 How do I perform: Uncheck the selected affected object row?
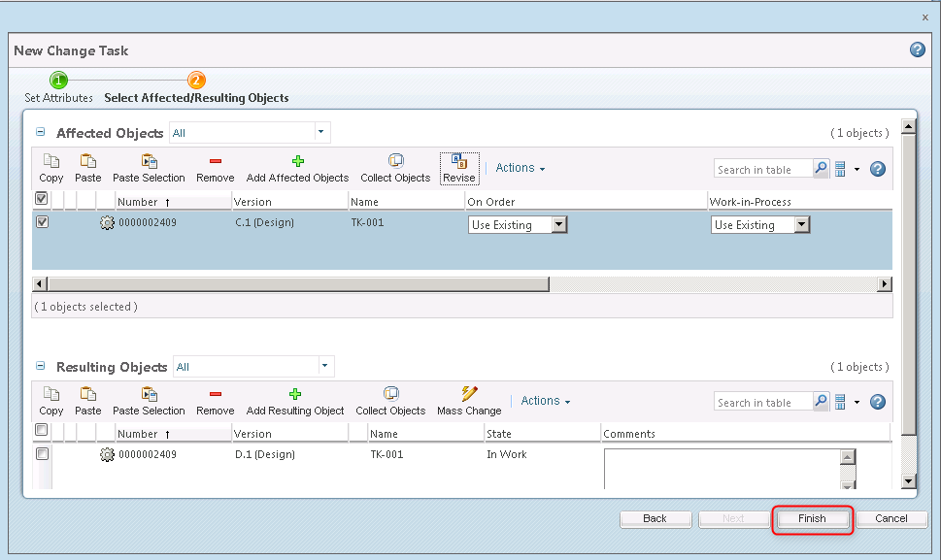(42, 221)
